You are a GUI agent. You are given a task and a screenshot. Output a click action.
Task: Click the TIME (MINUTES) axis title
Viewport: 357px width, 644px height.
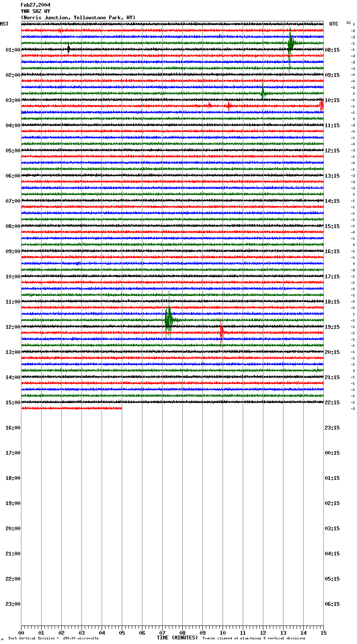click(x=177, y=638)
